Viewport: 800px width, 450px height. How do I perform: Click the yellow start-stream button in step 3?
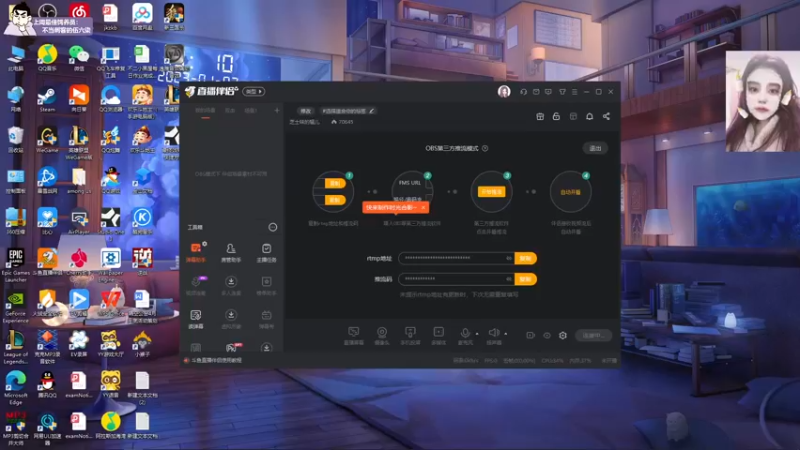tap(491, 192)
